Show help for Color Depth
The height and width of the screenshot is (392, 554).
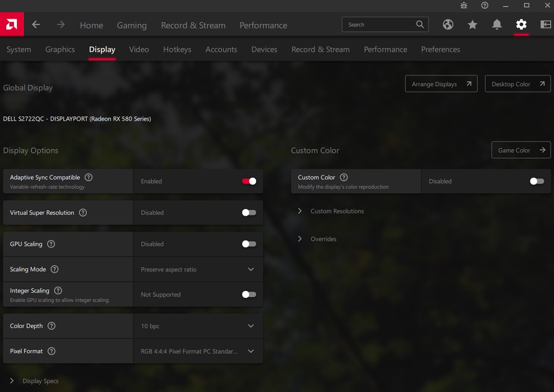click(52, 326)
